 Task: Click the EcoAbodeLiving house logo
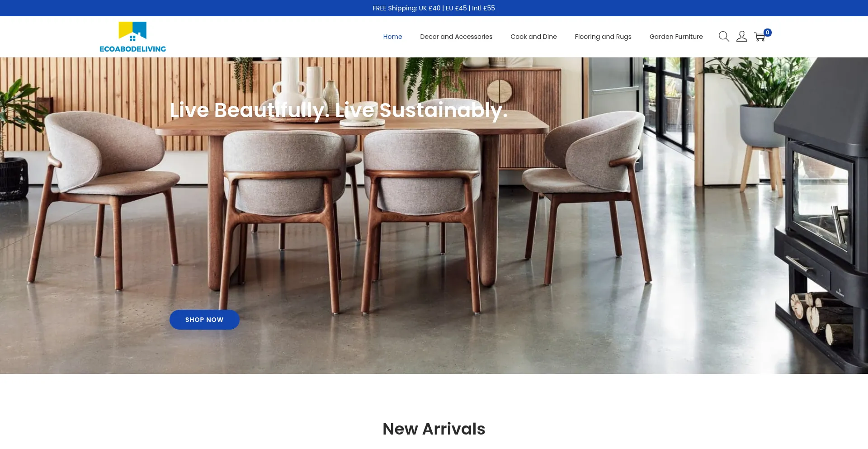coord(132,31)
